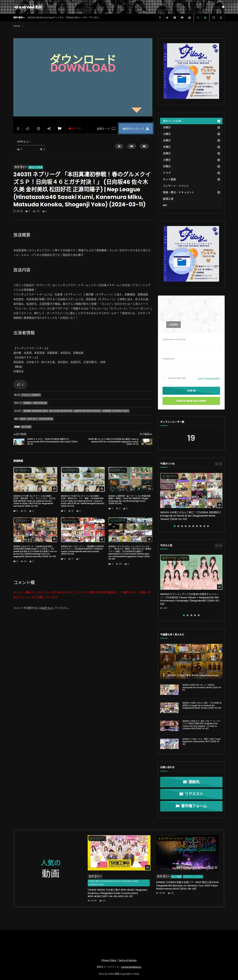
Task: Click CREATE NEW ACCOUNT button
Action: [191, 401]
